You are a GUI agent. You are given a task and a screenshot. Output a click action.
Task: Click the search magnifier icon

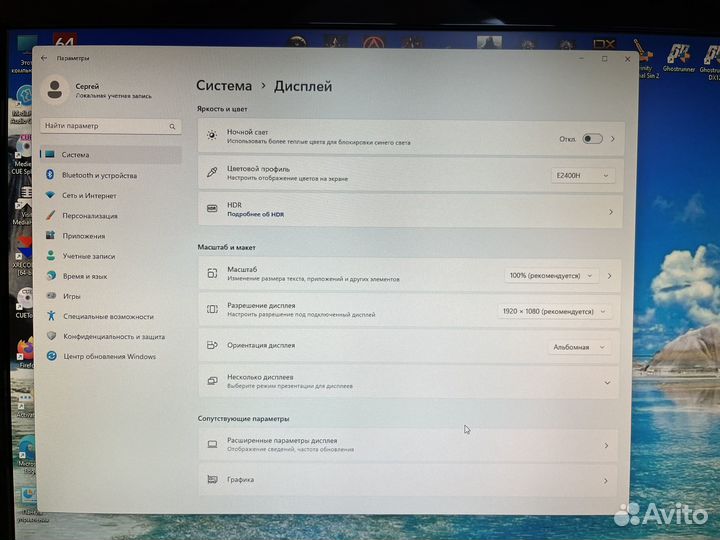click(172, 126)
